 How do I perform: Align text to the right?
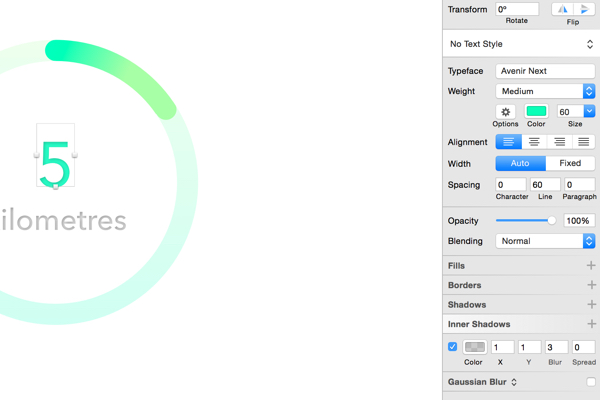pos(559,142)
